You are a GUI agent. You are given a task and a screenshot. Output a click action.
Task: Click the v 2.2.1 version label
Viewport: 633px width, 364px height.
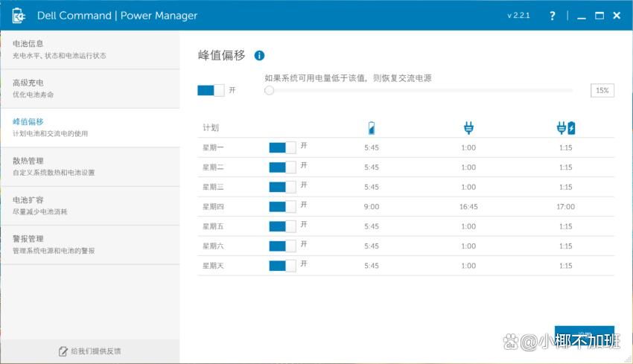click(518, 16)
